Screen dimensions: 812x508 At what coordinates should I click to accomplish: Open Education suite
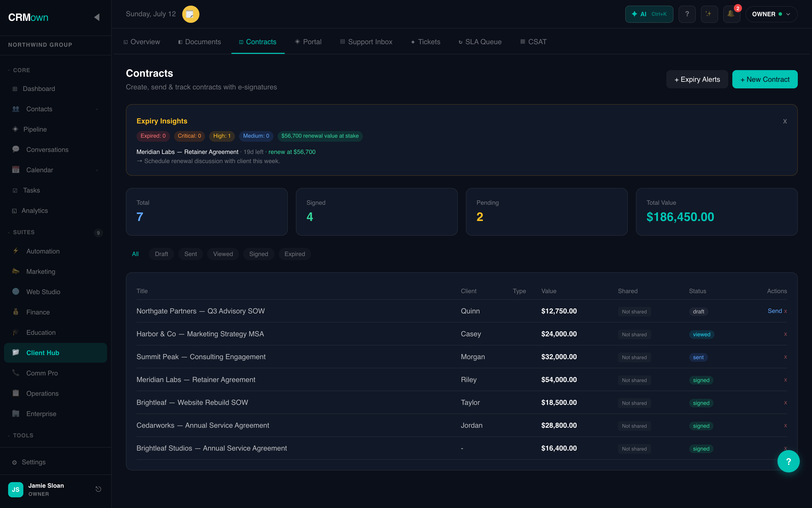tap(55, 332)
